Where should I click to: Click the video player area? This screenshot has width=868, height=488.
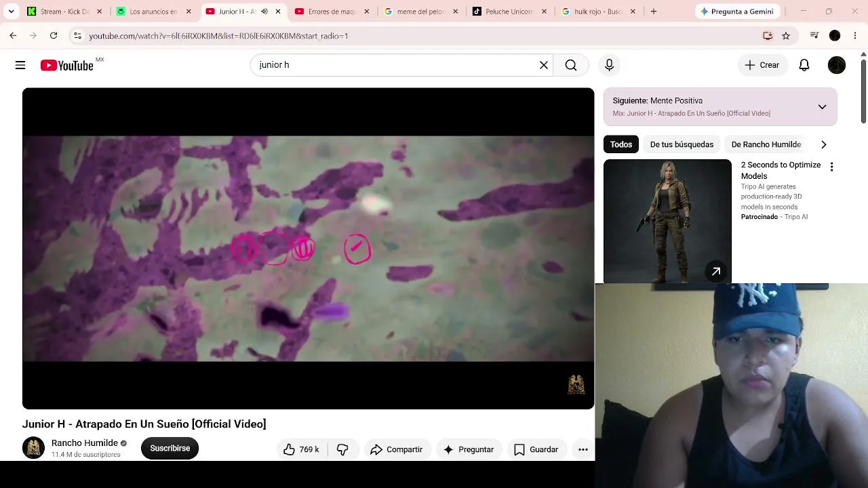coord(308,248)
